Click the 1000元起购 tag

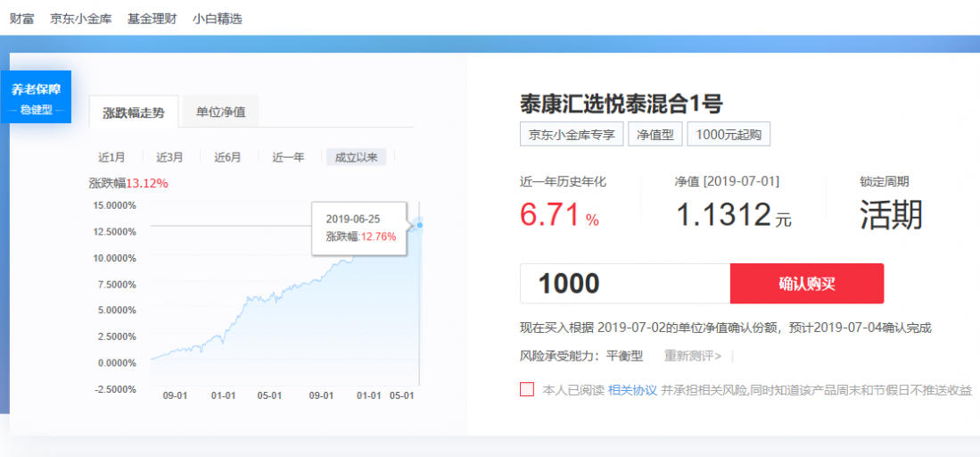click(729, 135)
